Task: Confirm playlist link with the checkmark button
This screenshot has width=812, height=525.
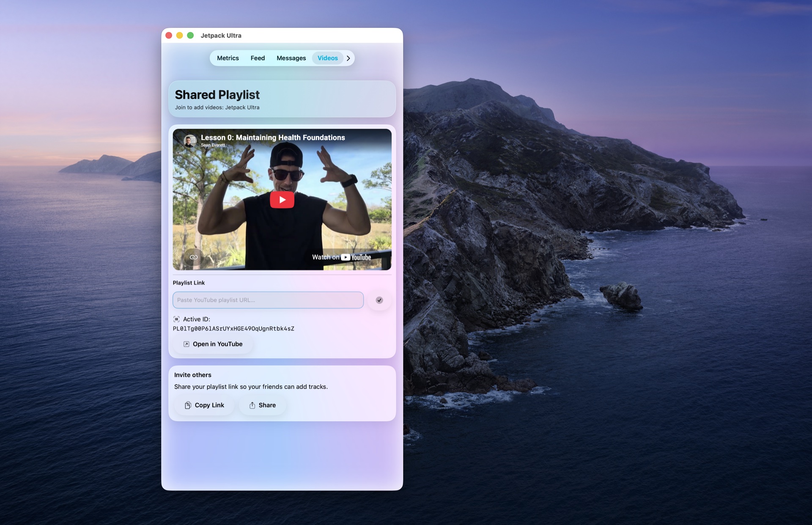Action: point(379,300)
